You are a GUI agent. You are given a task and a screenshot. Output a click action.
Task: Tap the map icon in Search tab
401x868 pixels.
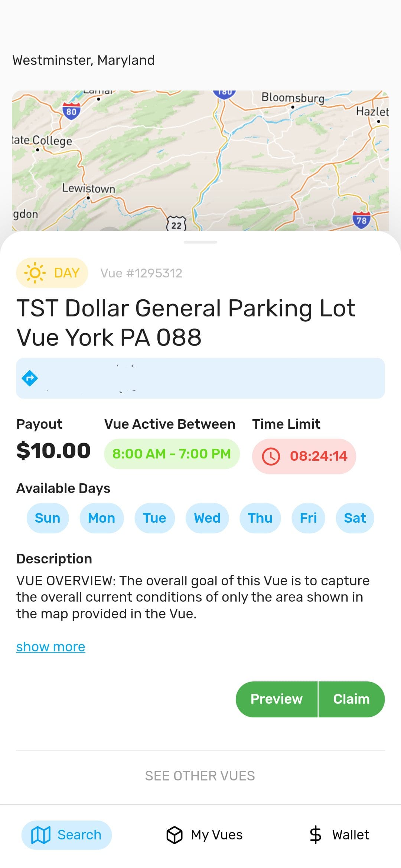point(41,835)
